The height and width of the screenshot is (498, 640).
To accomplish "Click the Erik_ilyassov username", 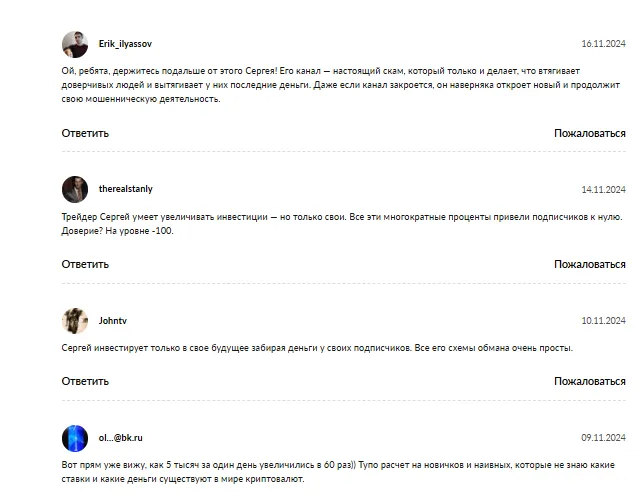I will 125,44.
